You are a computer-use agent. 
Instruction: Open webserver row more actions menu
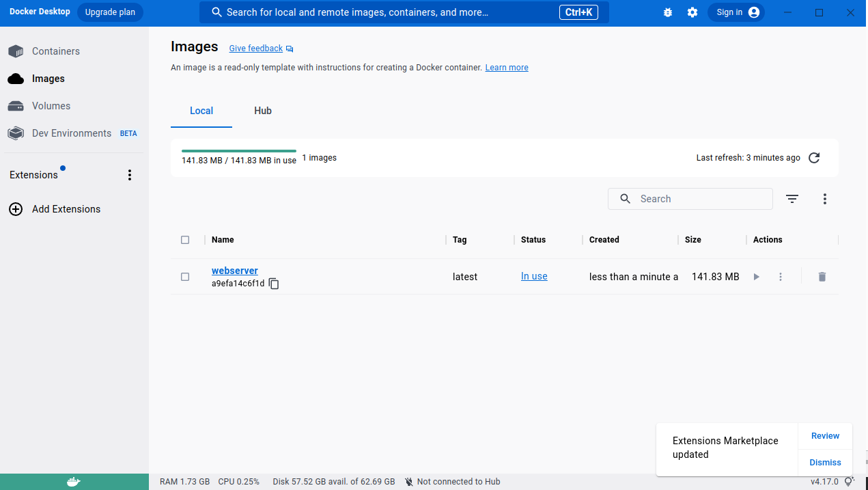click(x=781, y=277)
